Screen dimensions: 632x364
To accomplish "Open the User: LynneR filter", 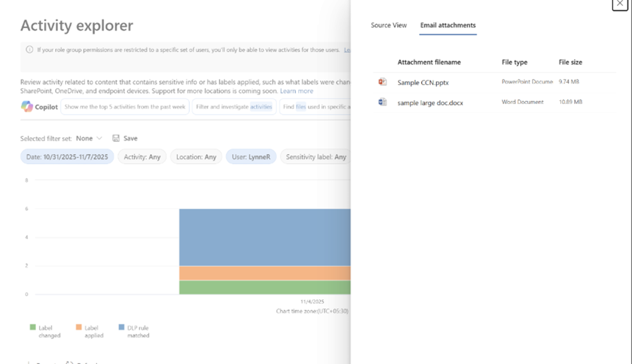I will pyautogui.click(x=251, y=157).
